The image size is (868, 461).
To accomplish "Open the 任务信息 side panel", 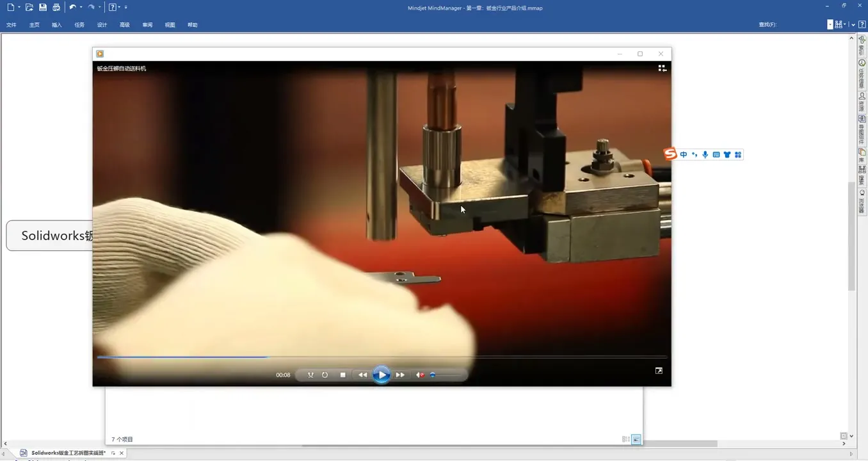I will [862, 75].
